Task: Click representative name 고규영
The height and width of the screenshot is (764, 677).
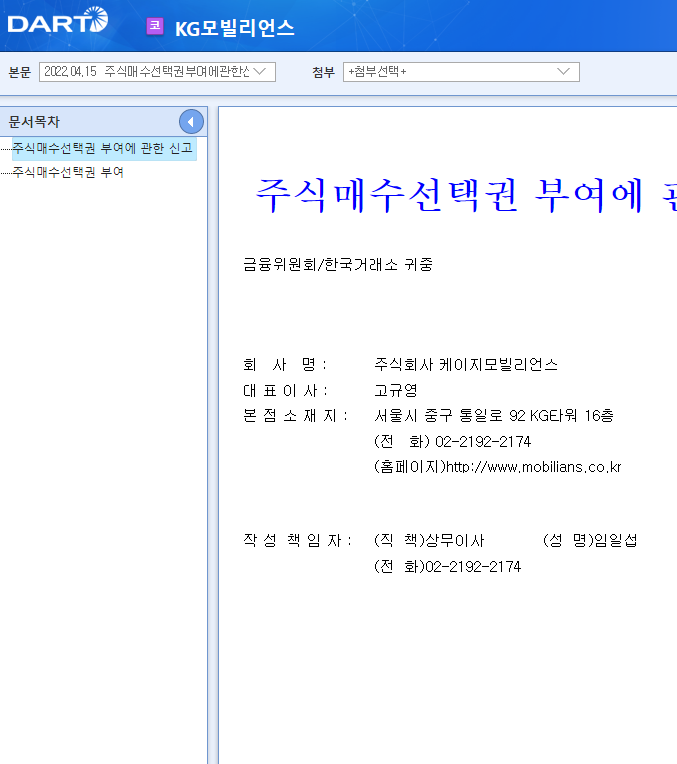Action: click(396, 390)
